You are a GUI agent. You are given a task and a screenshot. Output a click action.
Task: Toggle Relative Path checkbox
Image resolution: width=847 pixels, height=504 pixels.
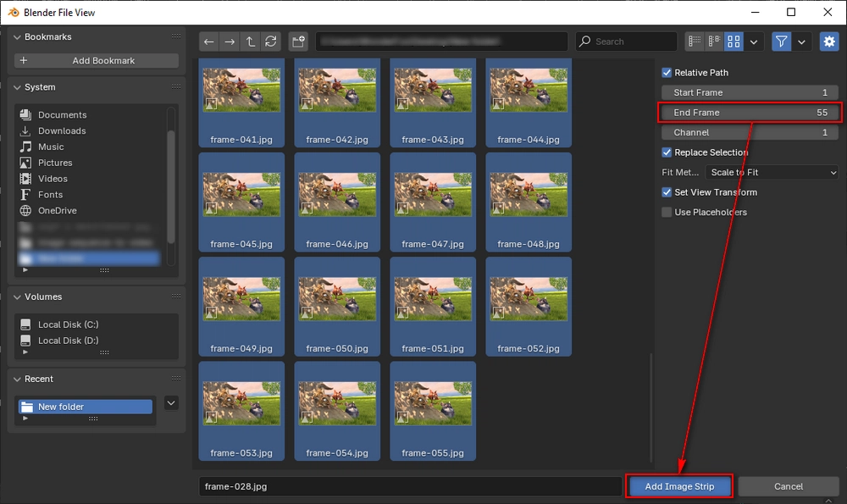click(x=667, y=72)
